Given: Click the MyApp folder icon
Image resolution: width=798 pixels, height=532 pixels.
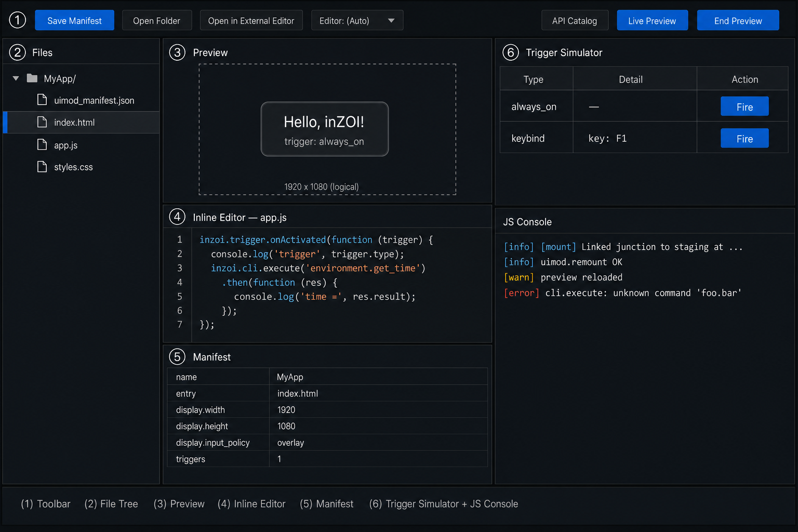Looking at the screenshot, I should [x=32, y=78].
